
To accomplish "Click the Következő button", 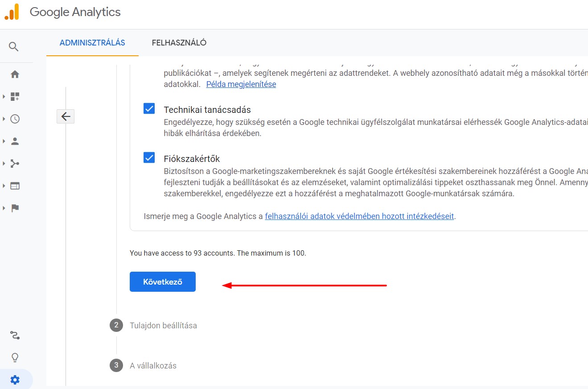I will pyautogui.click(x=163, y=281).
